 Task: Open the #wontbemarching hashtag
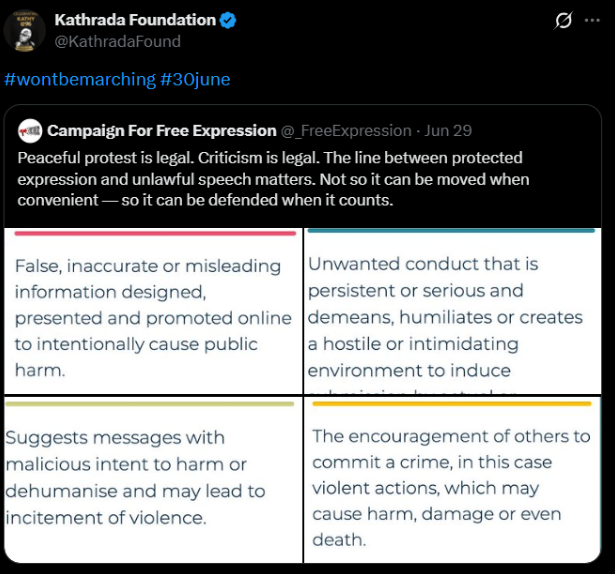click(80, 79)
